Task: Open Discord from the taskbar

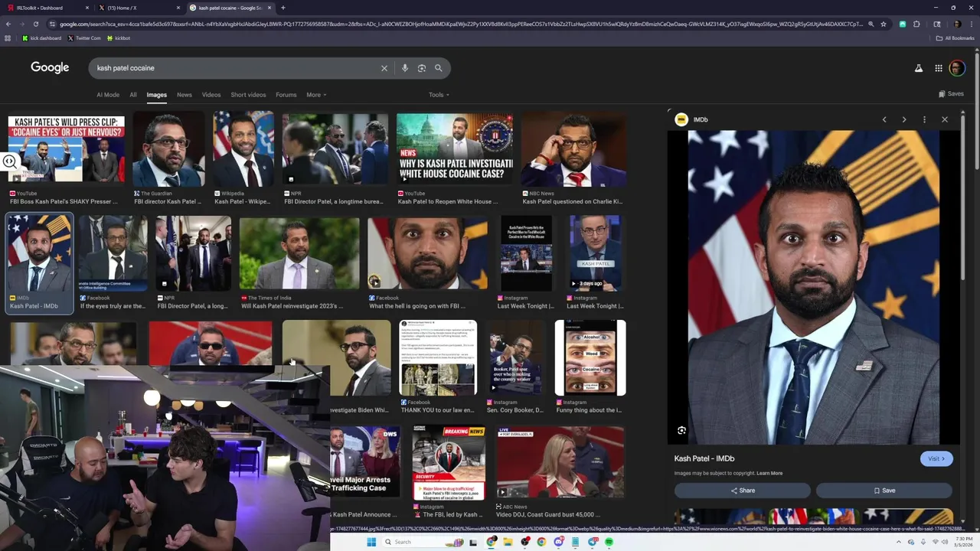Action: [559, 542]
